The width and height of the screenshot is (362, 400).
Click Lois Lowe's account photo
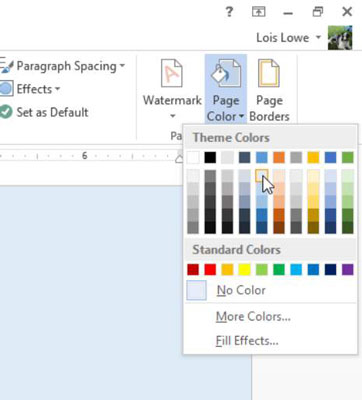[x=340, y=38]
